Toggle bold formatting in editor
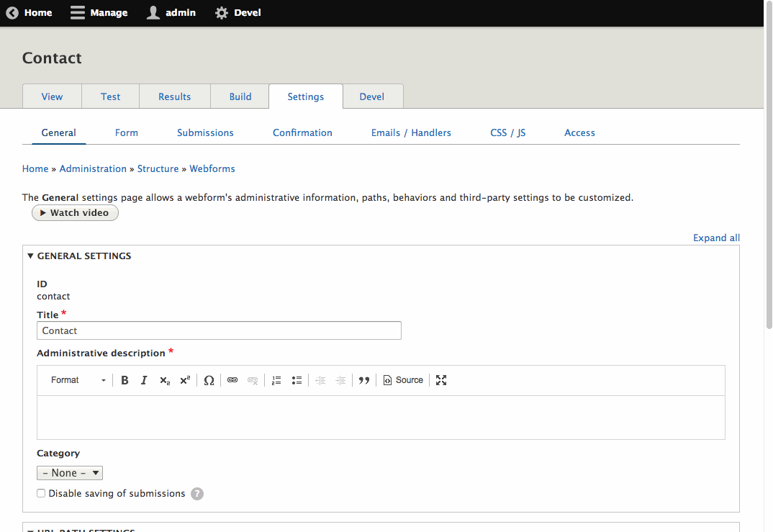Screen dimensions: 773x532 125,380
